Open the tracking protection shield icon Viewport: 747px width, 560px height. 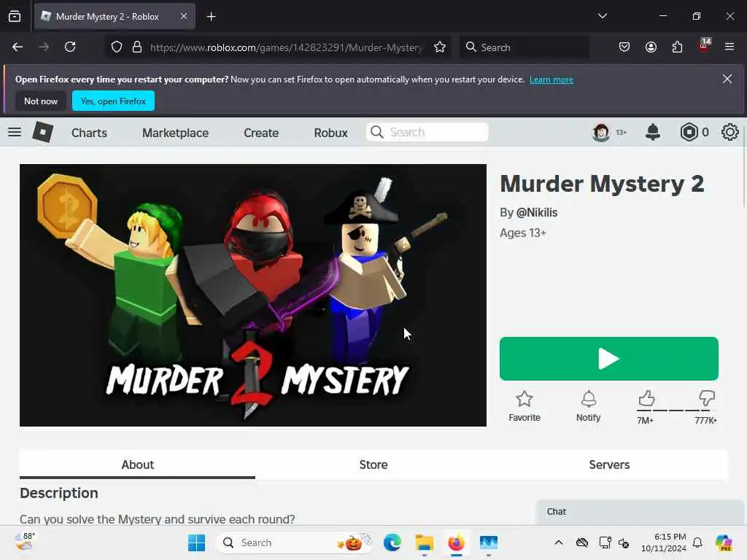(117, 47)
